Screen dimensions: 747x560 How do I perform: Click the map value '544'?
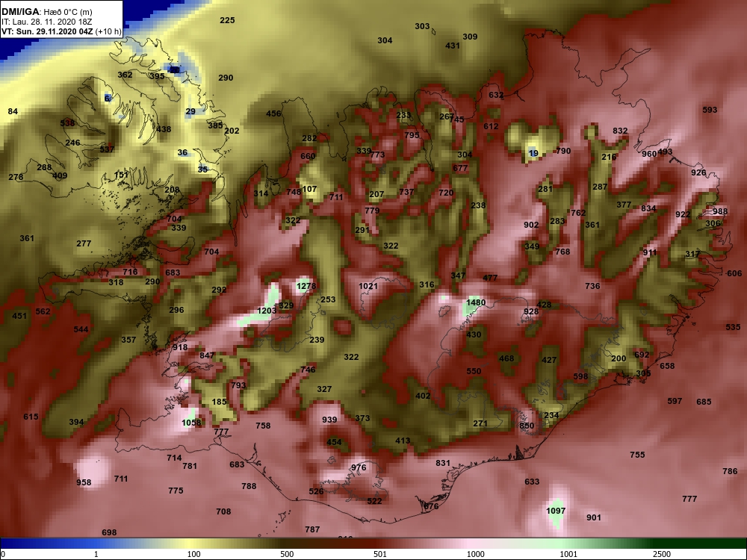point(81,329)
